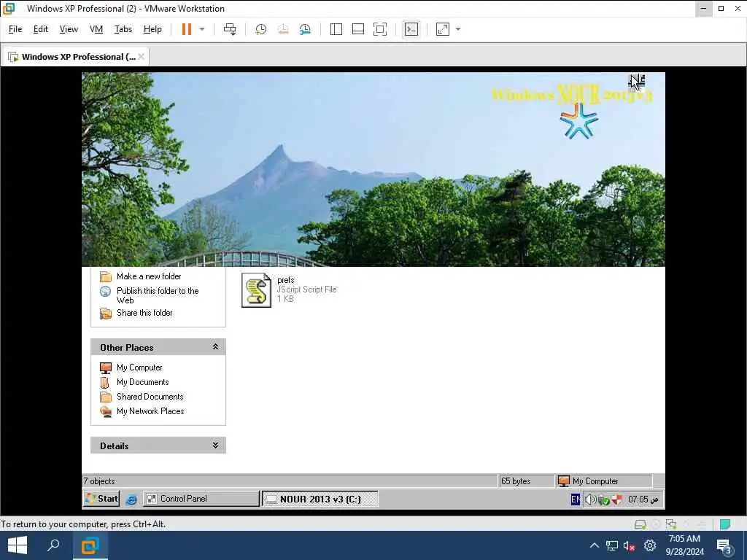The height and width of the screenshot is (560, 747).
Task: Open the host notification center icon
Action: tap(724, 545)
